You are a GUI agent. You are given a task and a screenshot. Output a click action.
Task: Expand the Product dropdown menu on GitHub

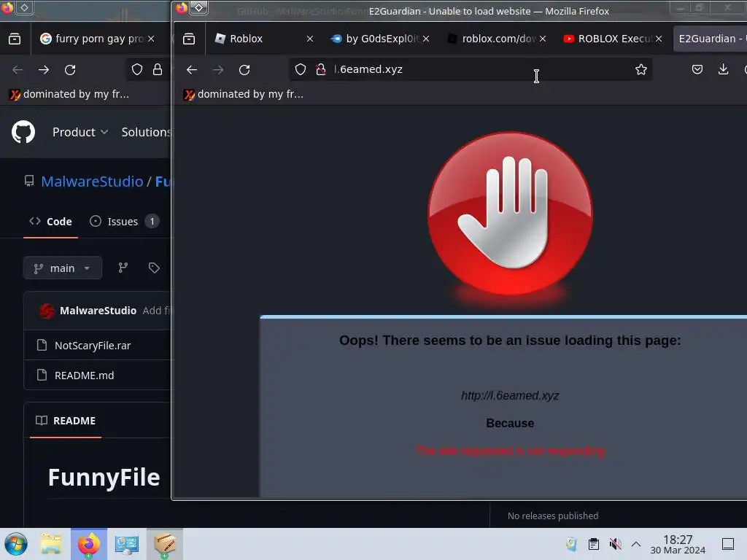point(80,132)
